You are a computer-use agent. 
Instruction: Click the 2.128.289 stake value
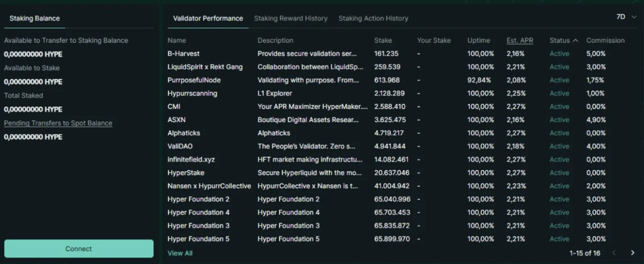[x=390, y=93]
